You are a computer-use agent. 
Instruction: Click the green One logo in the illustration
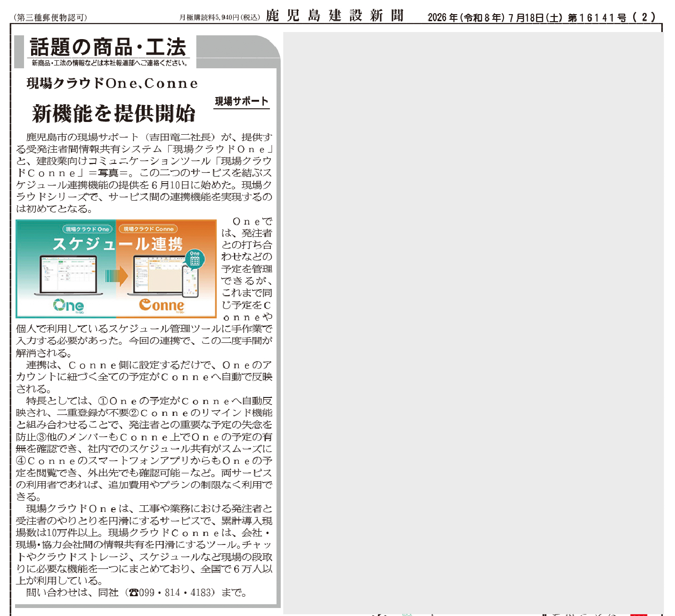point(68,305)
